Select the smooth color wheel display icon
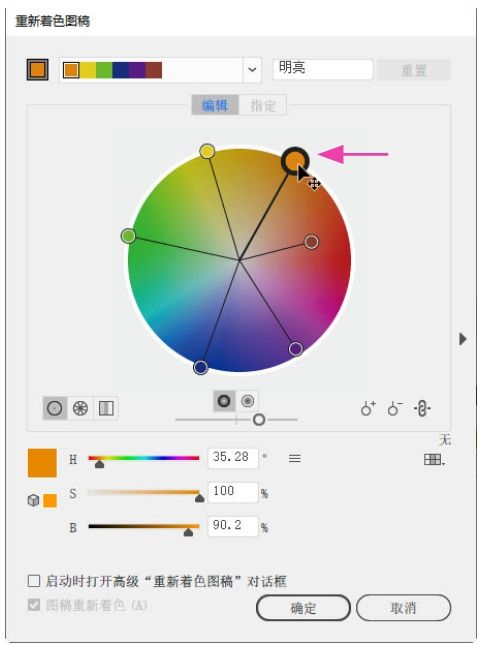482x646 pixels. [55, 408]
